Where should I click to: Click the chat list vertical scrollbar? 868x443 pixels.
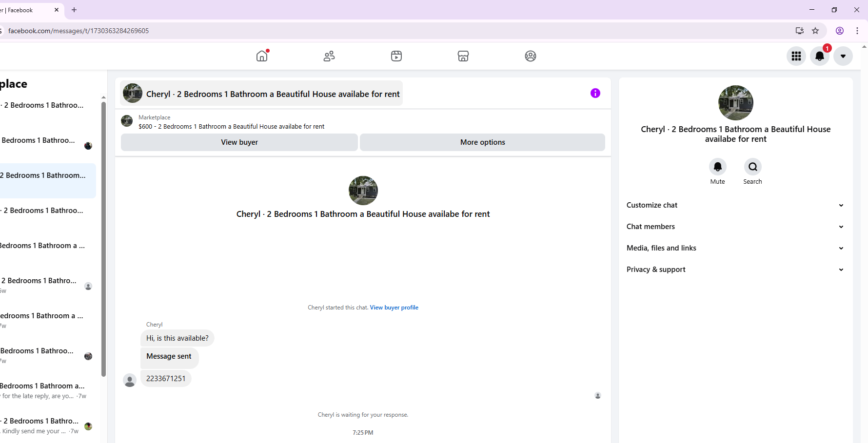tap(103, 239)
